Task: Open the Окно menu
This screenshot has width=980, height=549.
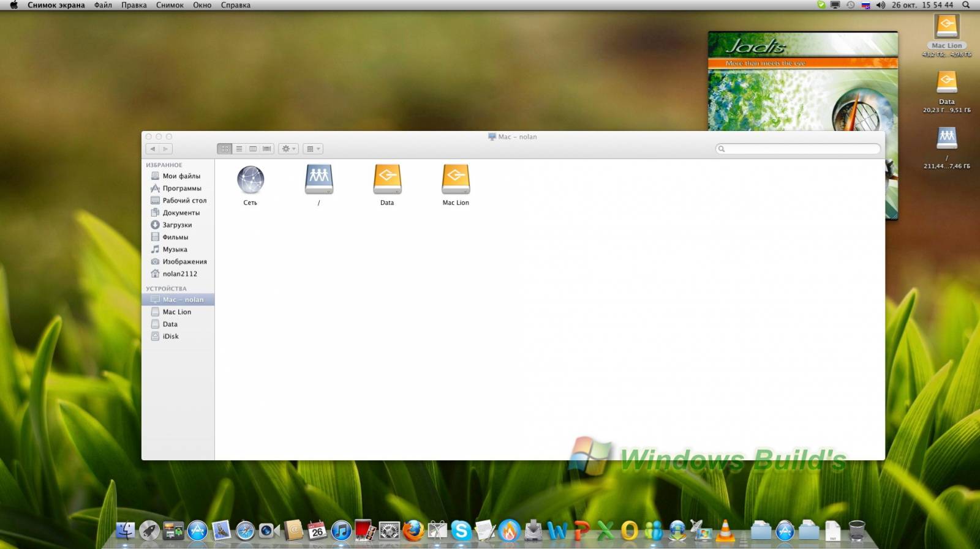Action: point(202,5)
